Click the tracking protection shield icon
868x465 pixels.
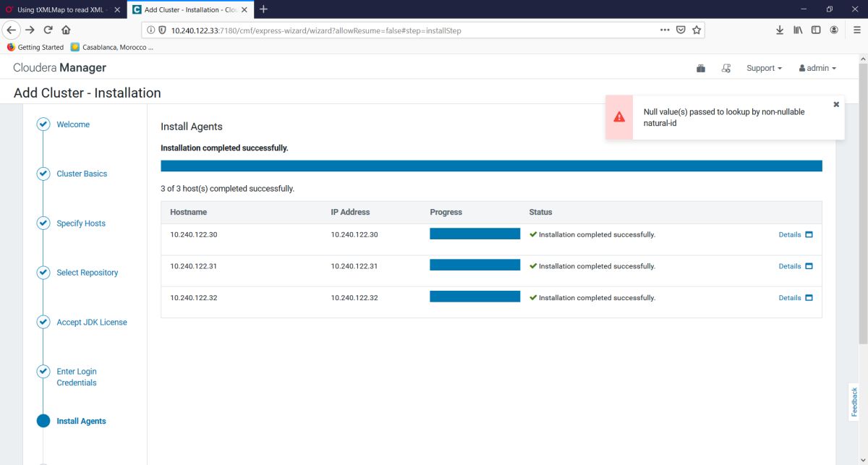coord(162,30)
